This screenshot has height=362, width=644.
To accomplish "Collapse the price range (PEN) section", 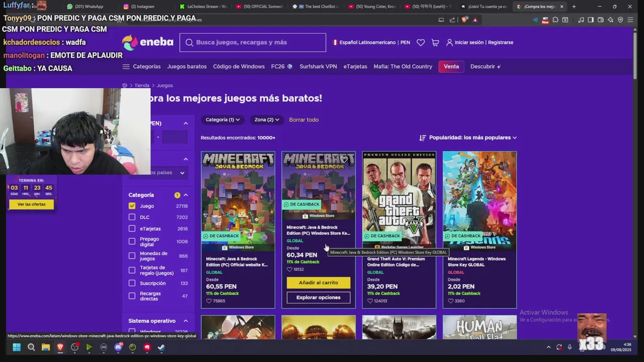I will click(186, 123).
